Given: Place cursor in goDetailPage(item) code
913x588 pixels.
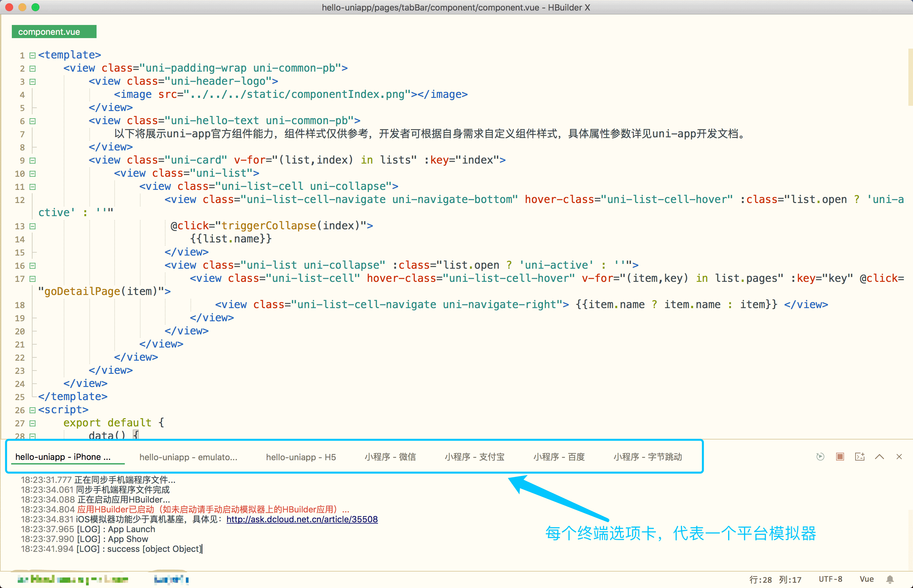Looking at the screenshot, I should (x=101, y=291).
